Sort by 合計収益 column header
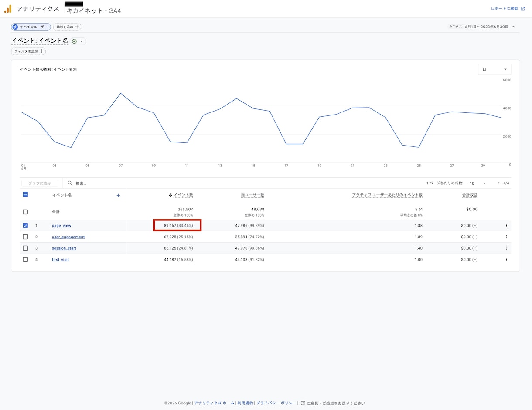This screenshot has height=410, width=532. click(x=470, y=195)
